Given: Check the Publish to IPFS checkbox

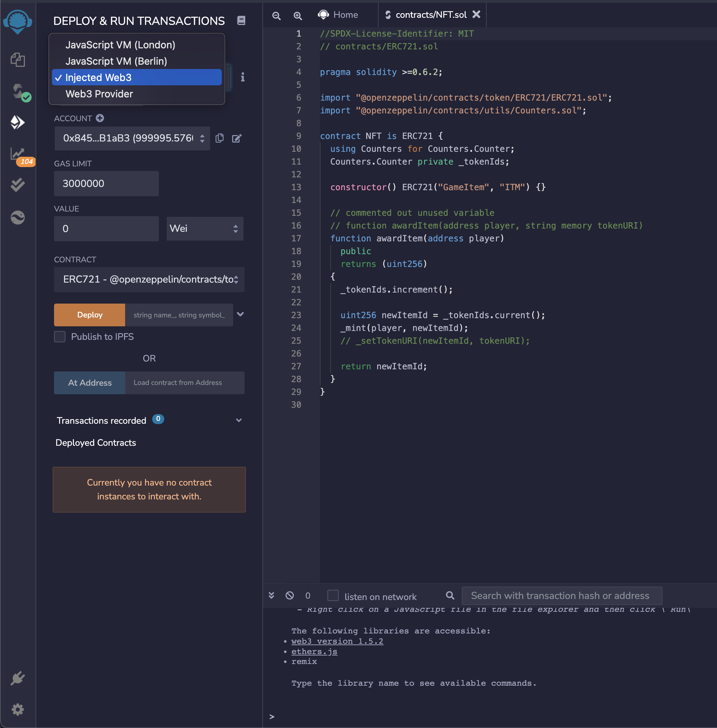Looking at the screenshot, I should pyautogui.click(x=60, y=336).
